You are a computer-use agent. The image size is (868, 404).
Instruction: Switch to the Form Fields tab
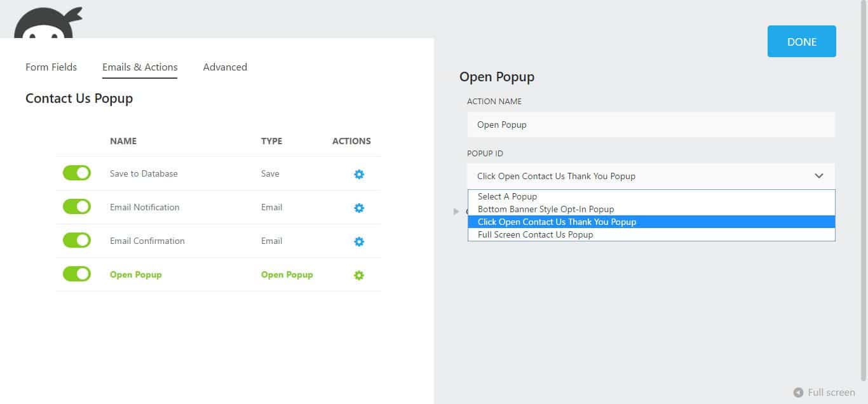click(x=51, y=67)
